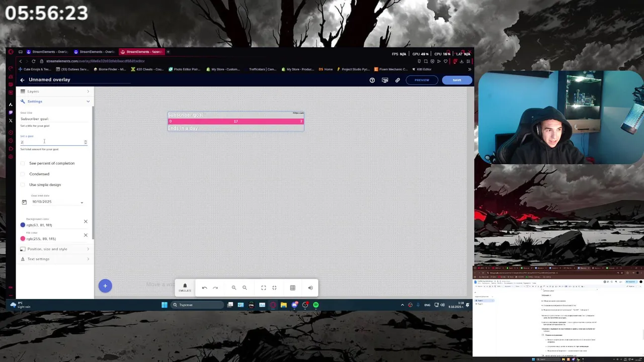The height and width of the screenshot is (362, 644).
Task: Open the browser downloads icon
Action: click(x=462, y=61)
